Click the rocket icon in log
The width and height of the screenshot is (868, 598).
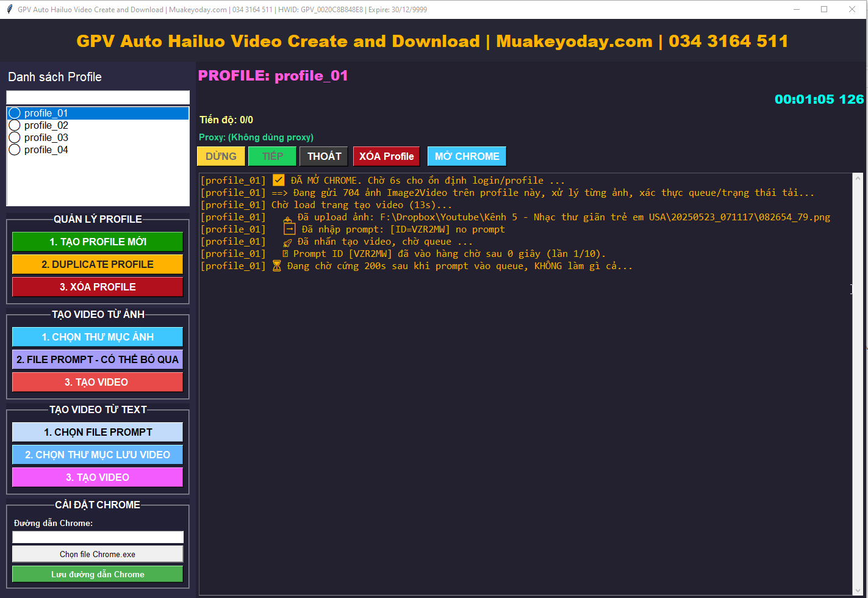288,242
